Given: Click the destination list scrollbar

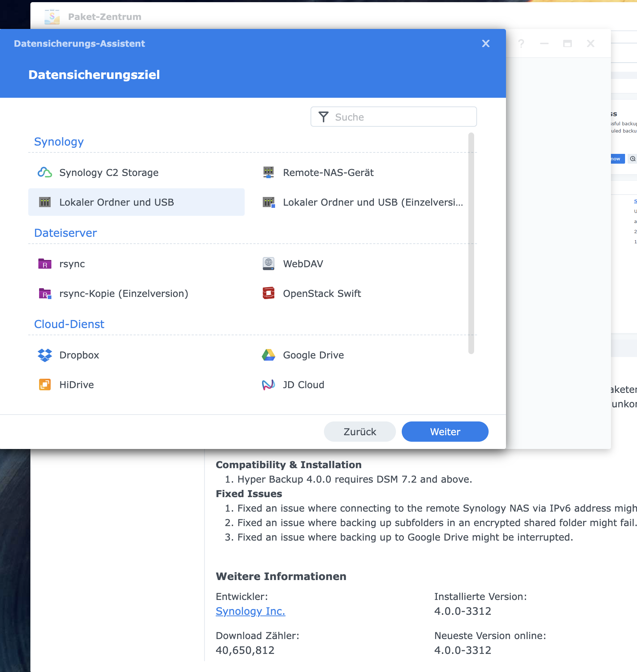Looking at the screenshot, I should [x=471, y=243].
